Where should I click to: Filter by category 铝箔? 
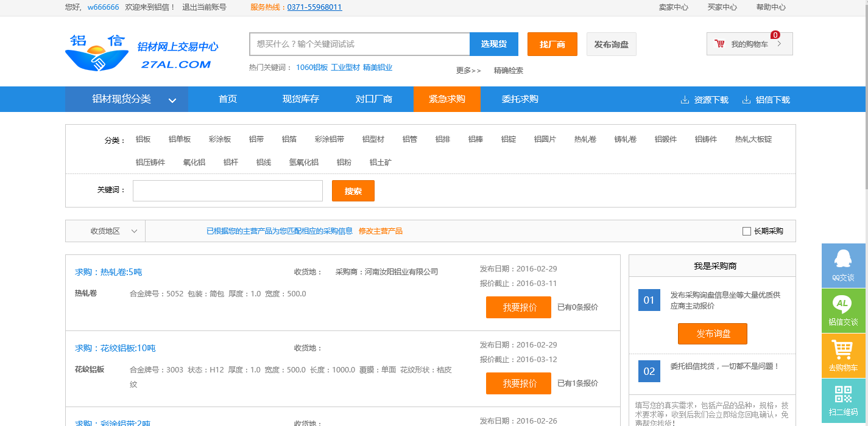click(x=289, y=139)
